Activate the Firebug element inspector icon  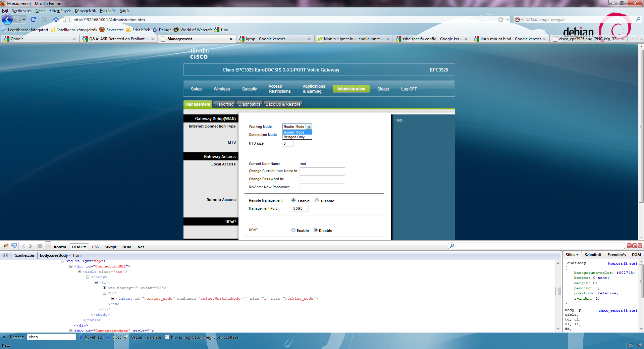14,246
